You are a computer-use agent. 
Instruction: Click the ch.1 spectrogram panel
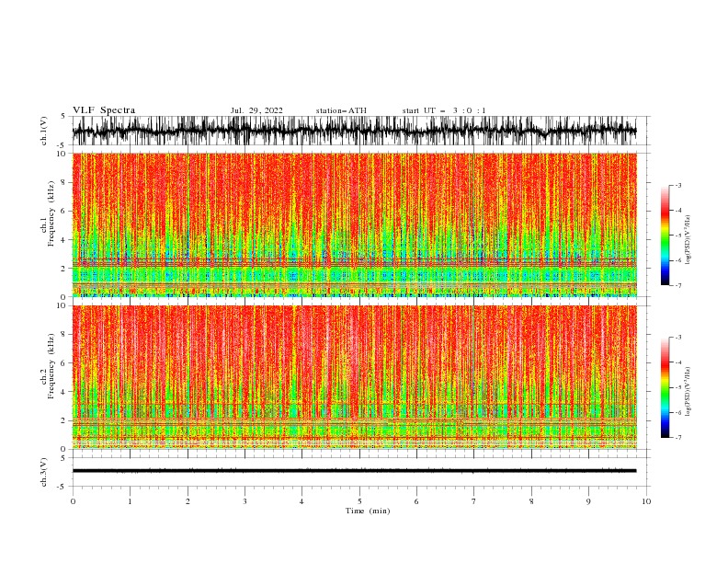(x=355, y=224)
